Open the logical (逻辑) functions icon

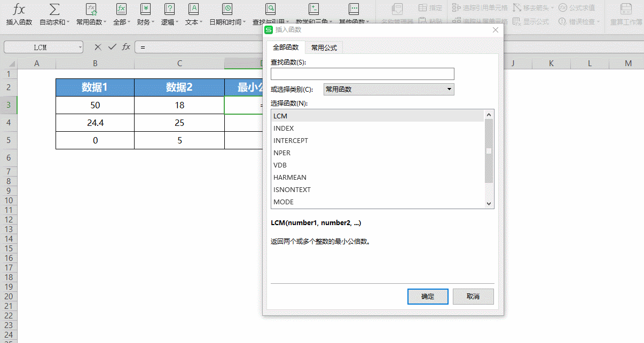[x=169, y=9]
